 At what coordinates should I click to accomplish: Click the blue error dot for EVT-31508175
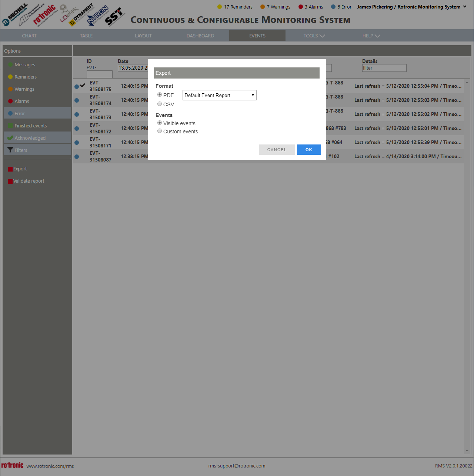pos(77,86)
